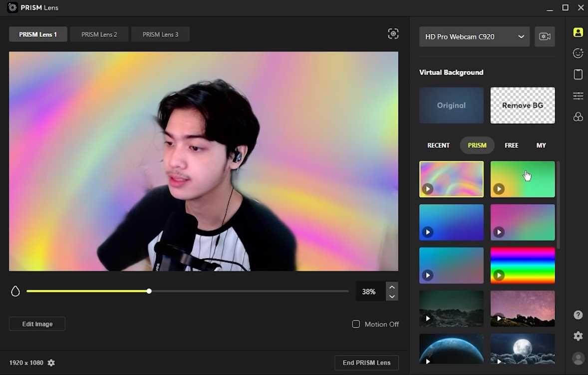This screenshot has width=588, height=375.
Task: Click the Edit Image button
Action: [36, 324]
